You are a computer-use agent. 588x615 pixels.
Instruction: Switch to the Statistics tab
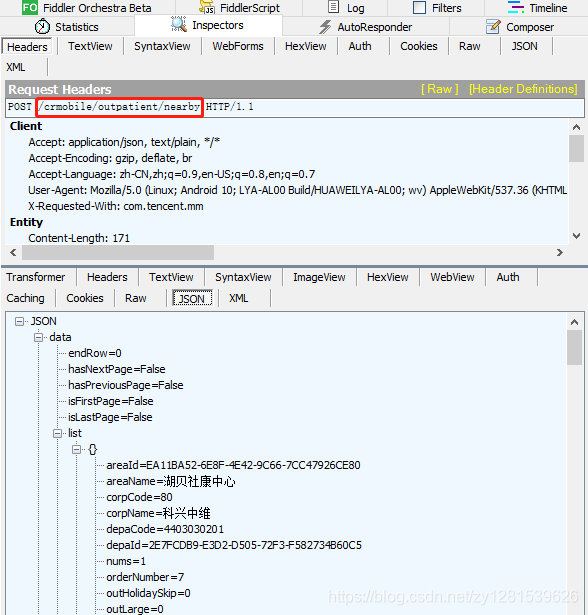point(67,27)
